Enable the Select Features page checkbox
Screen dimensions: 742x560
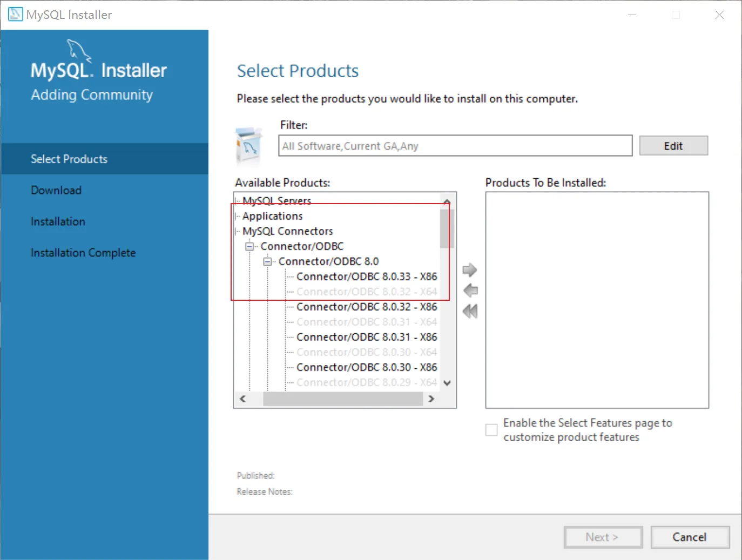pos(491,430)
